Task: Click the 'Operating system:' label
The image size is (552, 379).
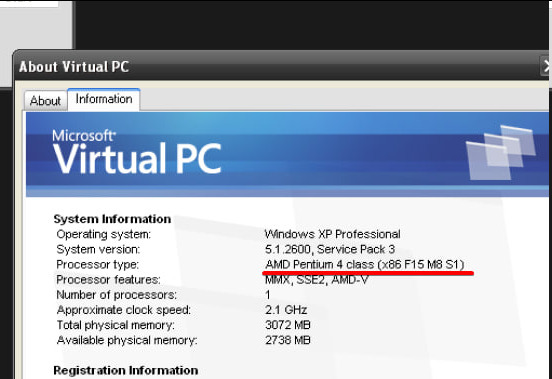Action: pos(104,234)
